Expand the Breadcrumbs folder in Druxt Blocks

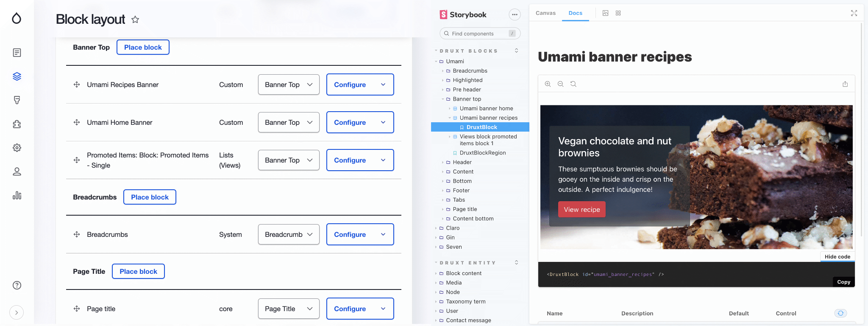(443, 70)
